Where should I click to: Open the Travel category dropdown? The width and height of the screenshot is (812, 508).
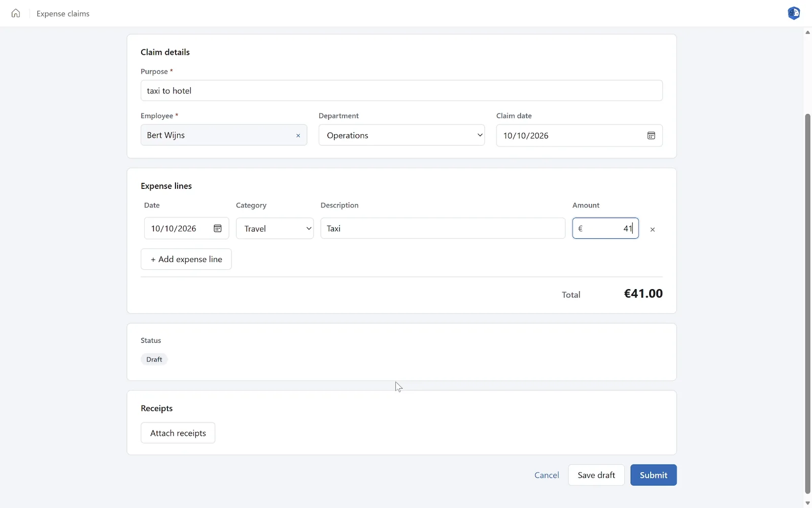275,229
